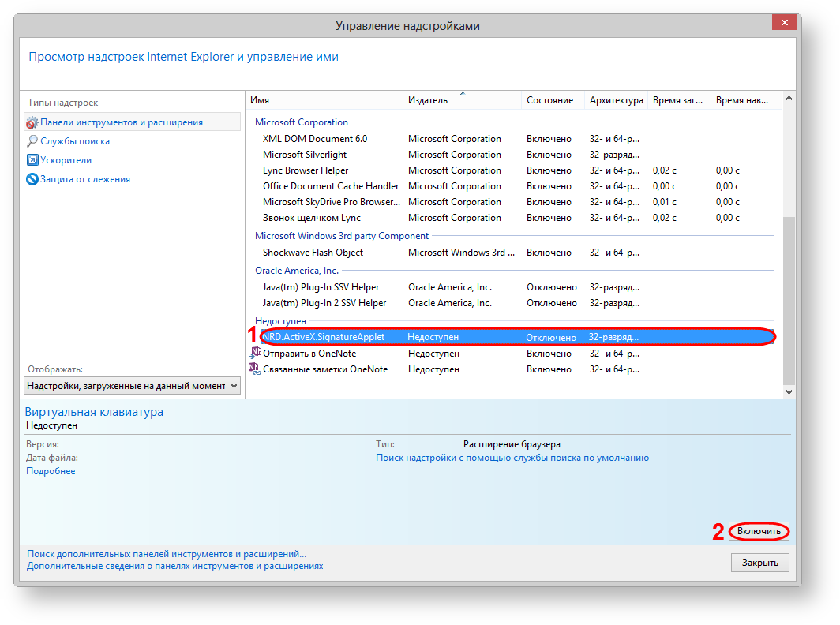Click the 32-разряд... cell of Microsoft Silverlight
This screenshot has width=840, height=625.
coord(614,154)
